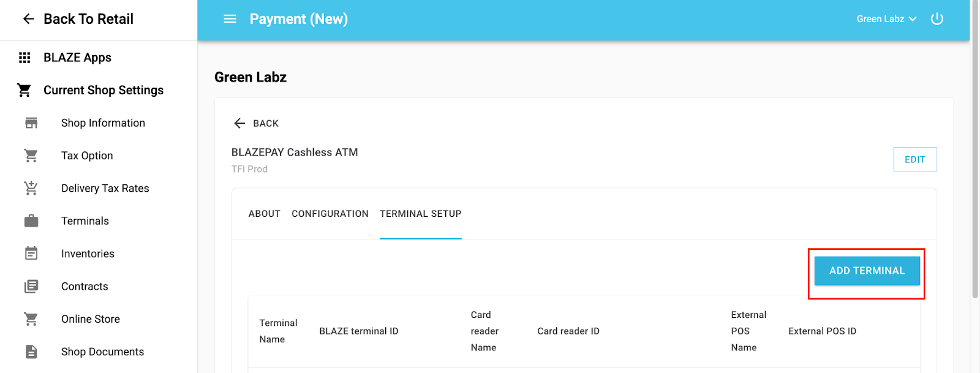
Task: Click the Terminal Name column header
Action: [278, 331]
